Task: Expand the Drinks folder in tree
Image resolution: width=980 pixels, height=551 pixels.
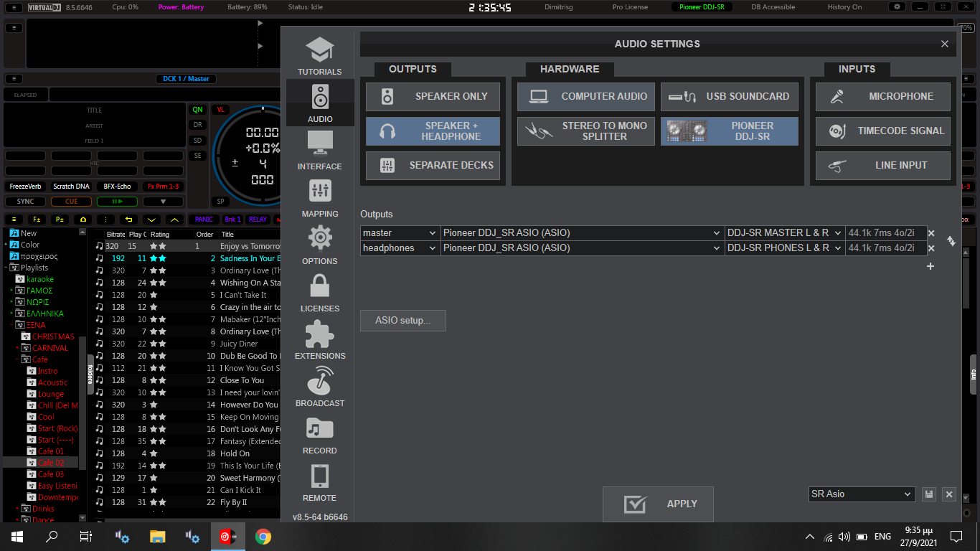Action: (x=17, y=509)
